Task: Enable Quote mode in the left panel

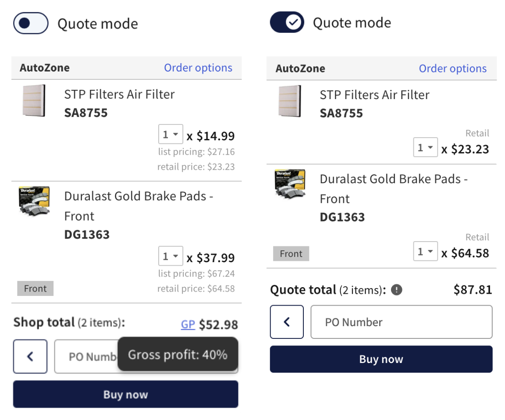Action: [x=31, y=23]
